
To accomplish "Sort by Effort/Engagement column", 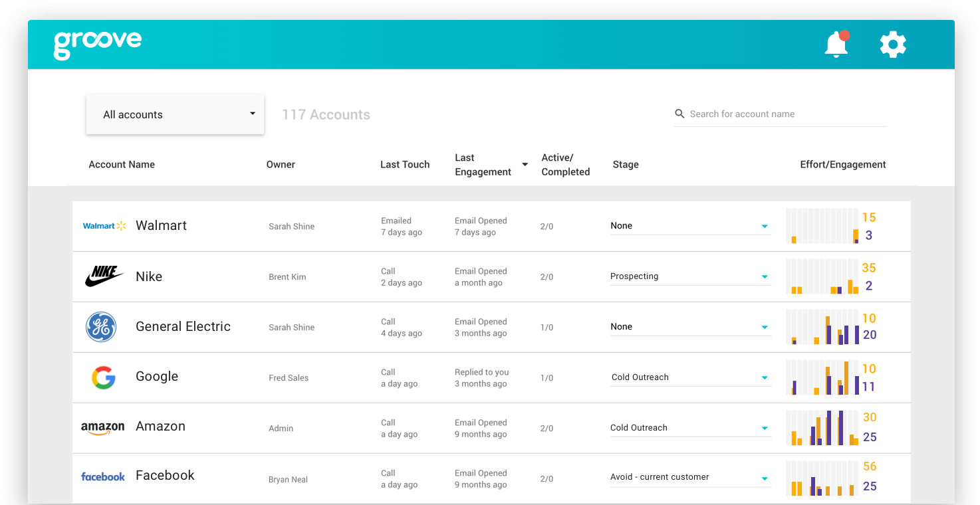I will click(843, 165).
